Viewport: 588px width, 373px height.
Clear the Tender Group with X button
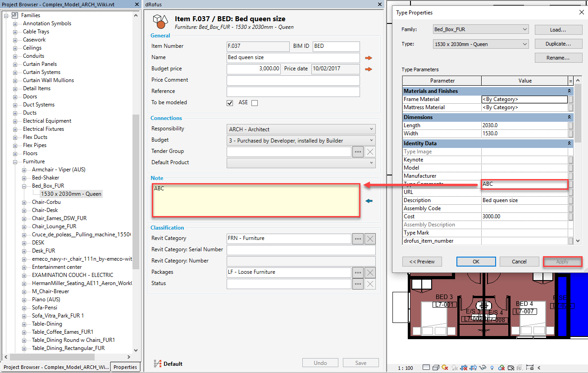[x=369, y=152]
